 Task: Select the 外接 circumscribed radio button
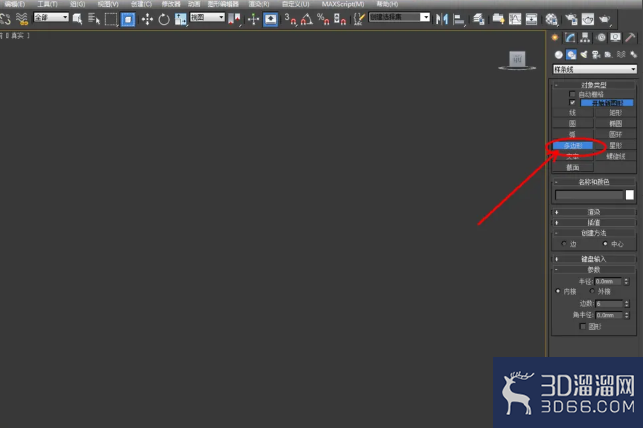point(592,291)
